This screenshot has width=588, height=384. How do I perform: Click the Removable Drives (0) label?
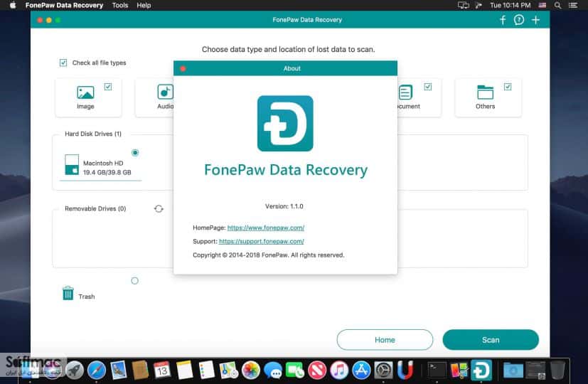point(95,208)
